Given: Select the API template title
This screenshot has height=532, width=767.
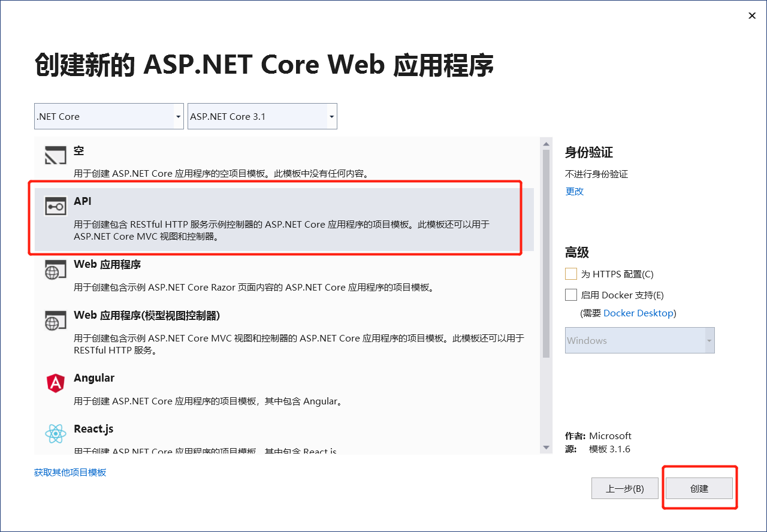Looking at the screenshot, I should click(x=83, y=202).
